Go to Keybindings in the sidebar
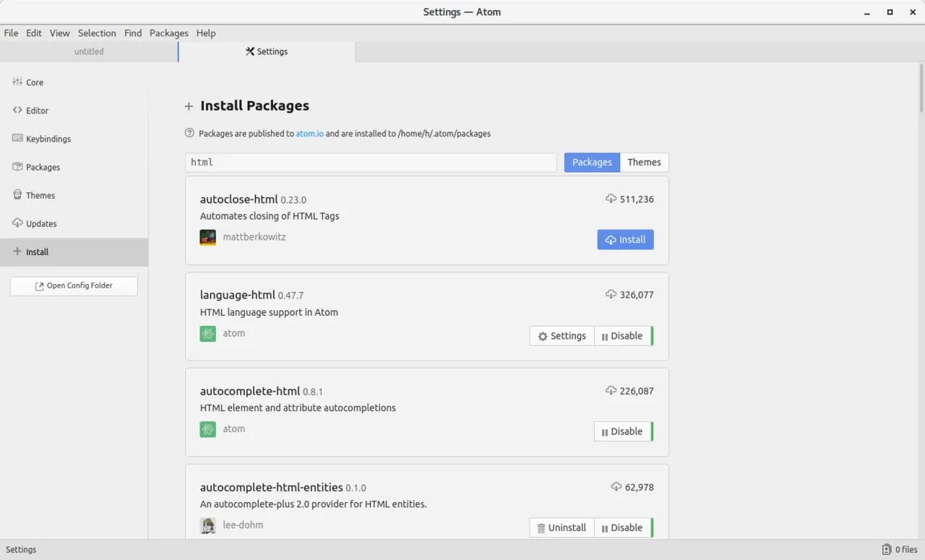The height and width of the screenshot is (560, 925). click(x=74, y=139)
